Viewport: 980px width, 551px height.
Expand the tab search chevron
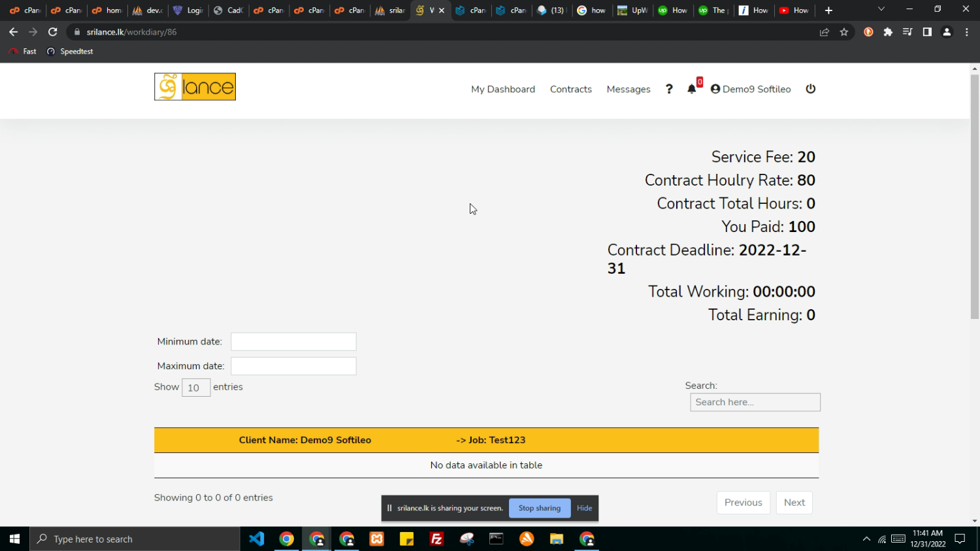coord(881,10)
